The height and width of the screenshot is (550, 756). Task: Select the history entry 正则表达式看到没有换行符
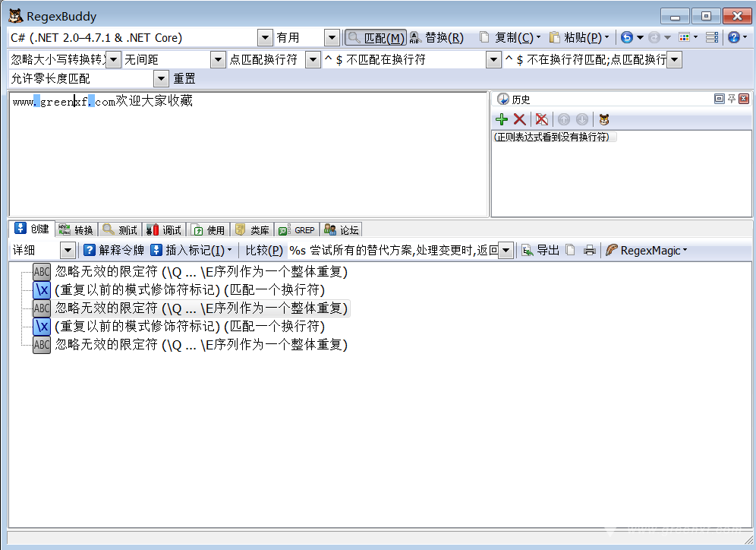click(x=554, y=137)
